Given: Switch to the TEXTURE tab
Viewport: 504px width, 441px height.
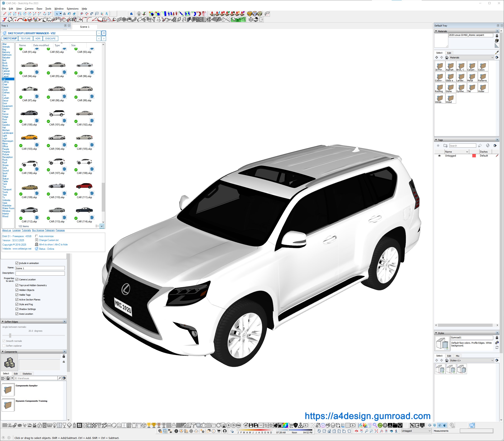Looking at the screenshot, I should click(25, 39).
